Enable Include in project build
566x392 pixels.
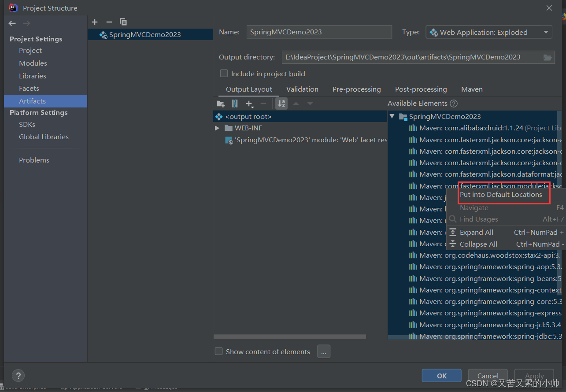click(x=224, y=73)
